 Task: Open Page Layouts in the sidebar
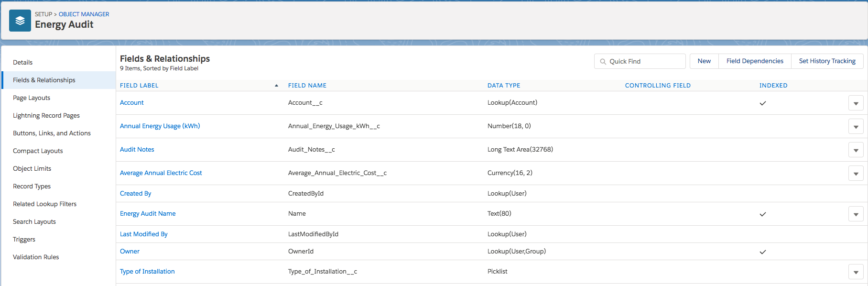coord(32,98)
